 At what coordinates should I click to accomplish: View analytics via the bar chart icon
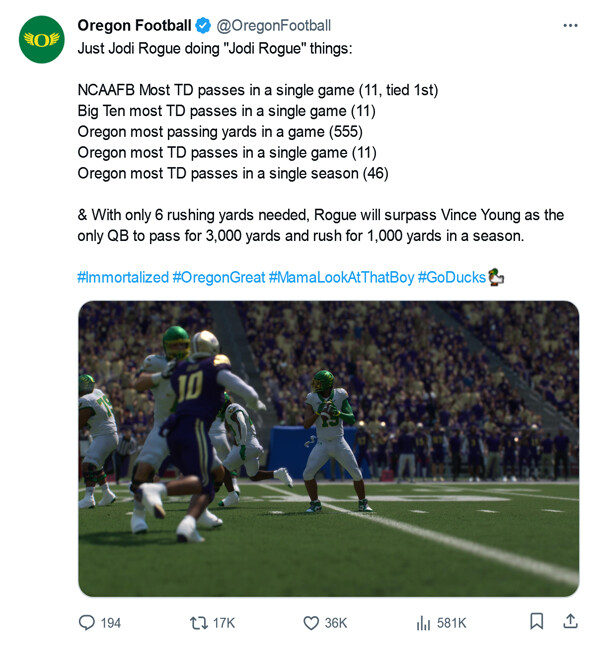click(x=423, y=623)
